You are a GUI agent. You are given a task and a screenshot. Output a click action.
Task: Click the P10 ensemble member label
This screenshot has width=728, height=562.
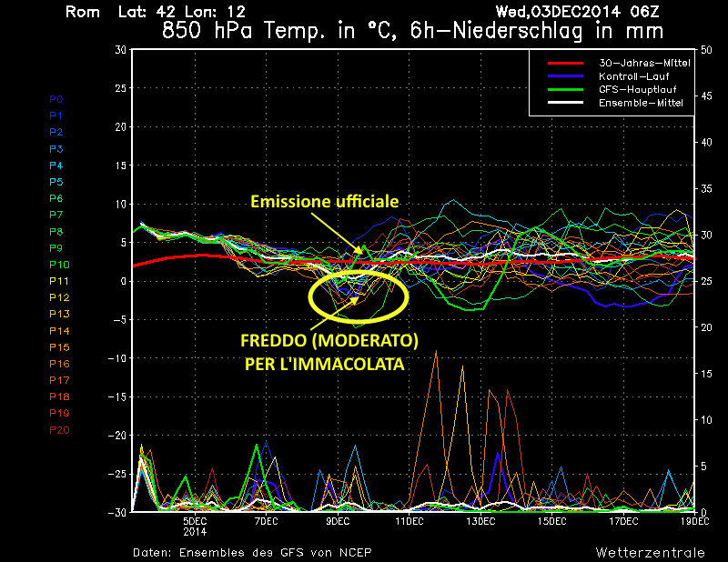[x=59, y=265]
